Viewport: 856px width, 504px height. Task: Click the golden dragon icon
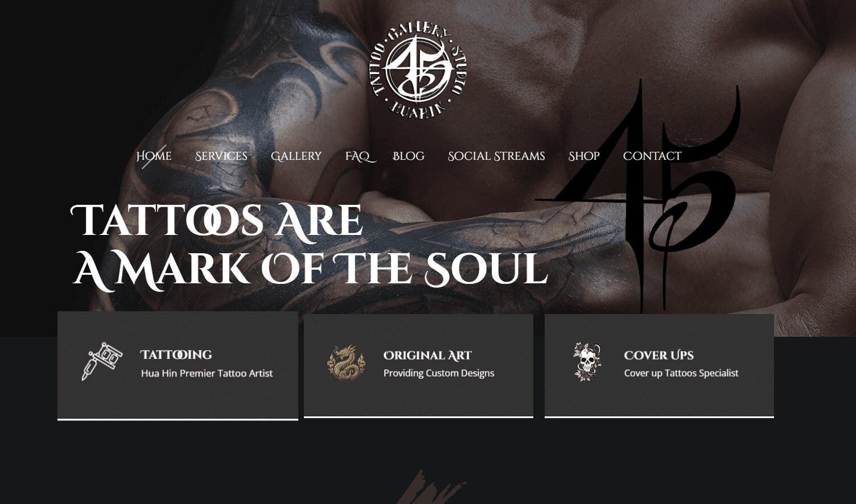pos(346,362)
